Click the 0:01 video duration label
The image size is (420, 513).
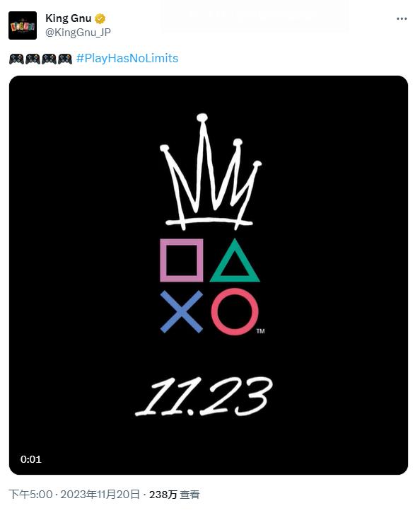coord(30,459)
